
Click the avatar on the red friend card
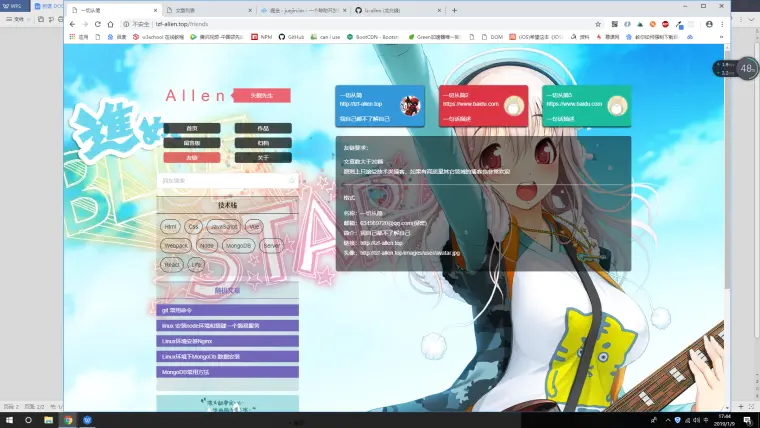point(514,106)
